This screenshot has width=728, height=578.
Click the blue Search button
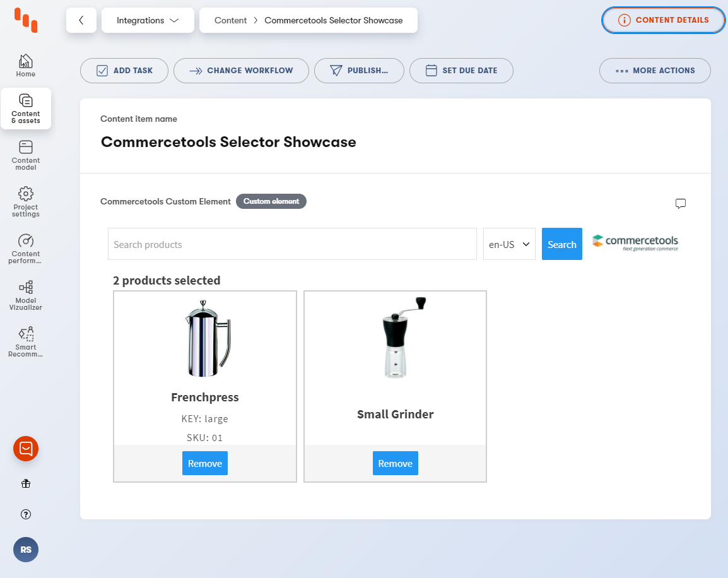point(562,244)
